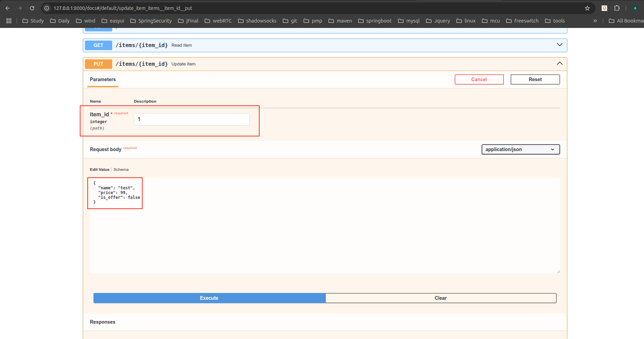Open the browser extensions puzzle icon

617,8
